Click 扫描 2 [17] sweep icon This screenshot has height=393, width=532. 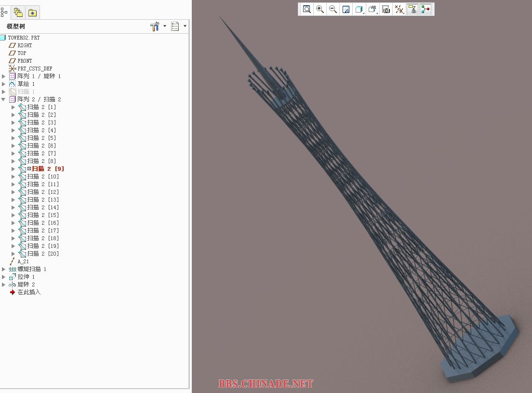[22, 231]
